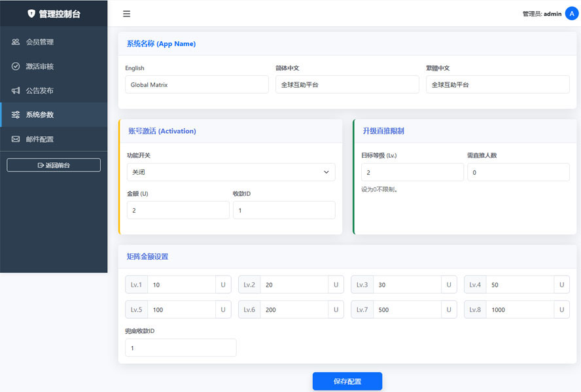Click the hamburger menu icon at top

126,13
